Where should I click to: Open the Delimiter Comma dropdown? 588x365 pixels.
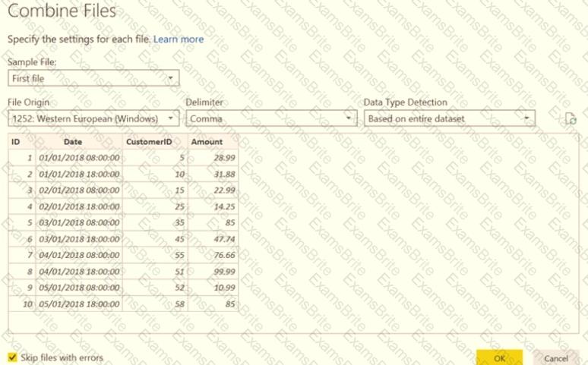pos(270,118)
